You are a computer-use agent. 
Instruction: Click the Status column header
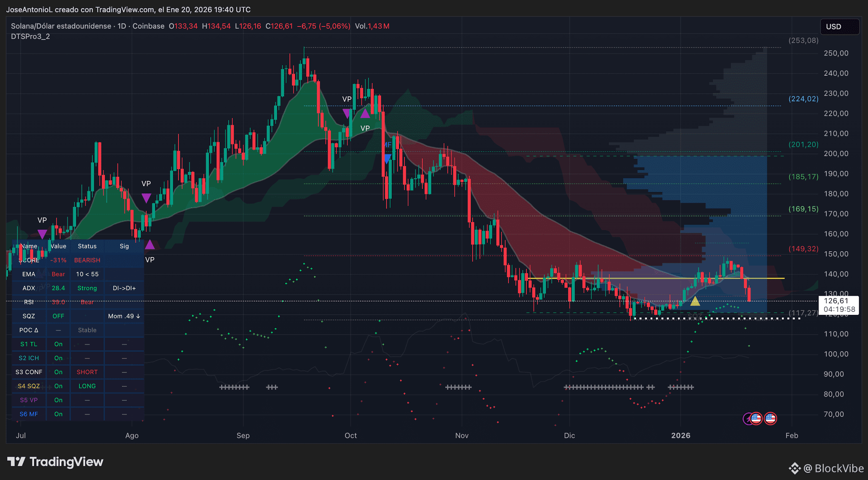pyautogui.click(x=87, y=246)
